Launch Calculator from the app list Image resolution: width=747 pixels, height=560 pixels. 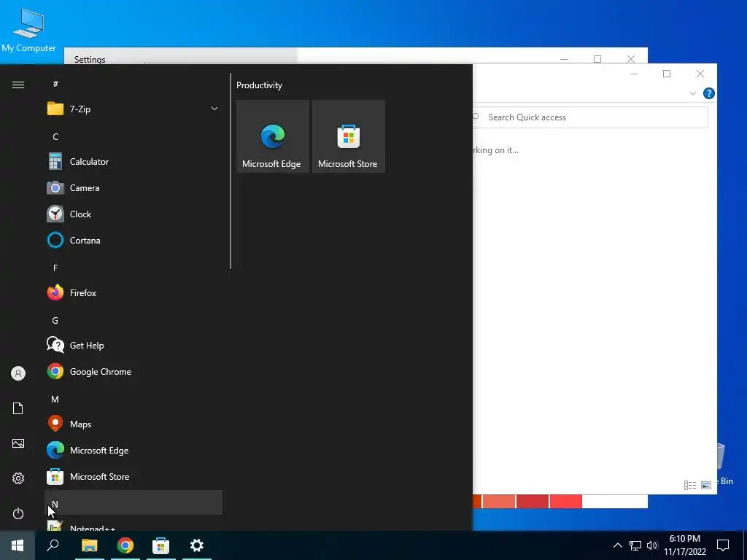[x=133, y=161]
